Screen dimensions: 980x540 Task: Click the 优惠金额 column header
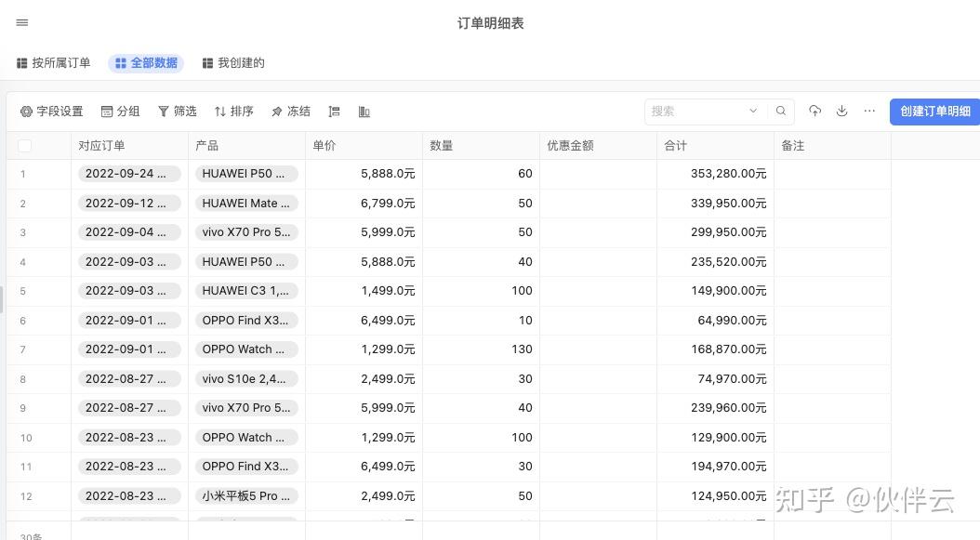click(x=598, y=146)
